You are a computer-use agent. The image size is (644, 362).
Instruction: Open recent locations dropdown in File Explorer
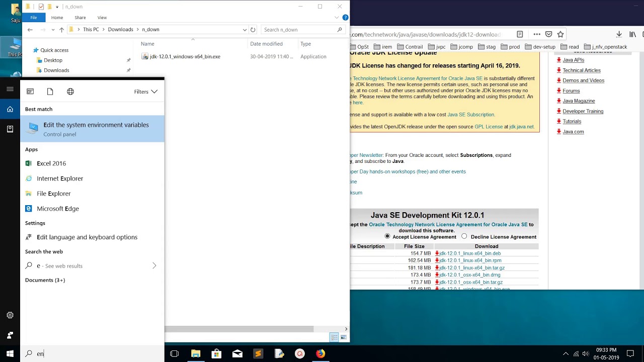tap(53, 30)
